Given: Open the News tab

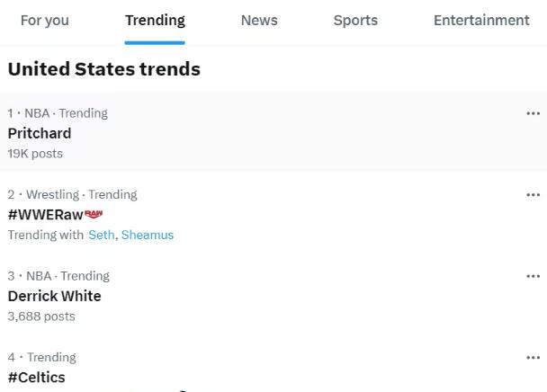Looking at the screenshot, I should (259, 20).
